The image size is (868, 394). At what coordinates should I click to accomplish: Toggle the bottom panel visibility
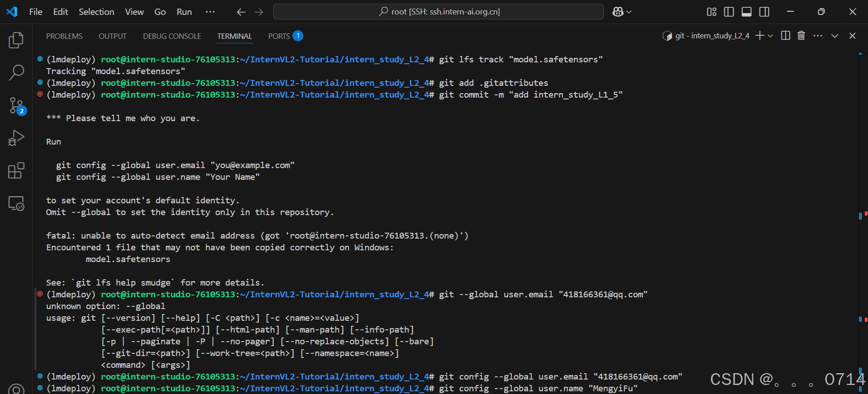(x=747, y=12)
